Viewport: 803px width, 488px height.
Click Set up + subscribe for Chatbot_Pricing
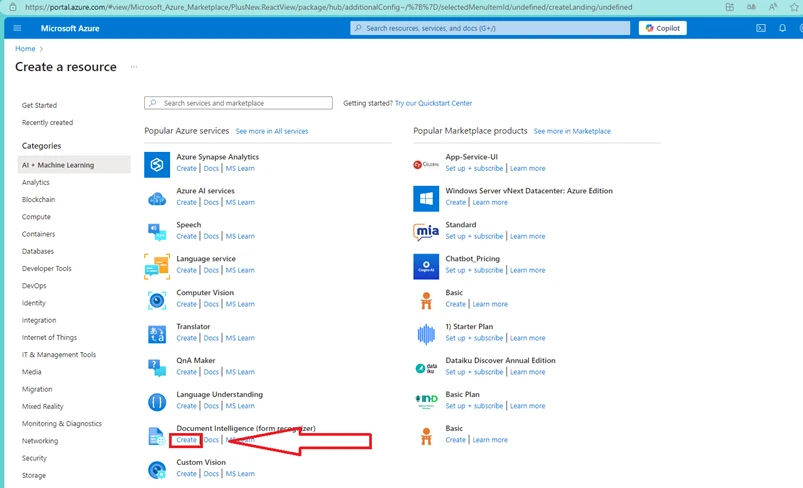click(x=474, y=270)
